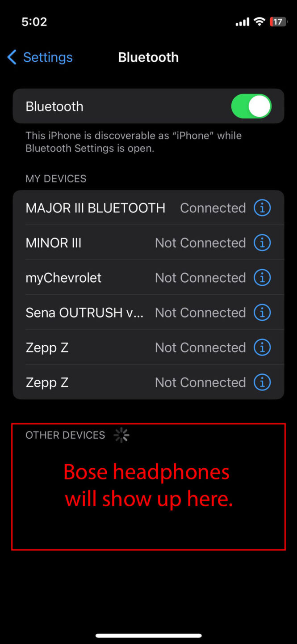Tap the 5:02 clock in status bar

[x=34, y=21]
